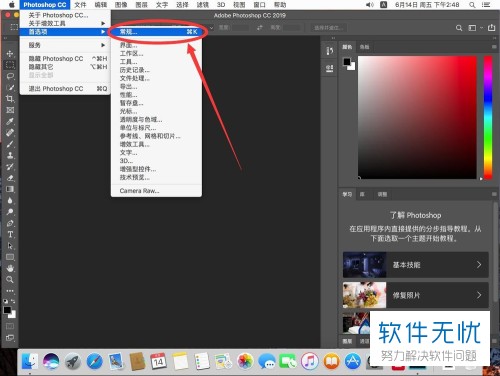Expand the 服务 submenu
This screenshot has height=376, width=500.
pyautogui.click(x=65, y=45)
